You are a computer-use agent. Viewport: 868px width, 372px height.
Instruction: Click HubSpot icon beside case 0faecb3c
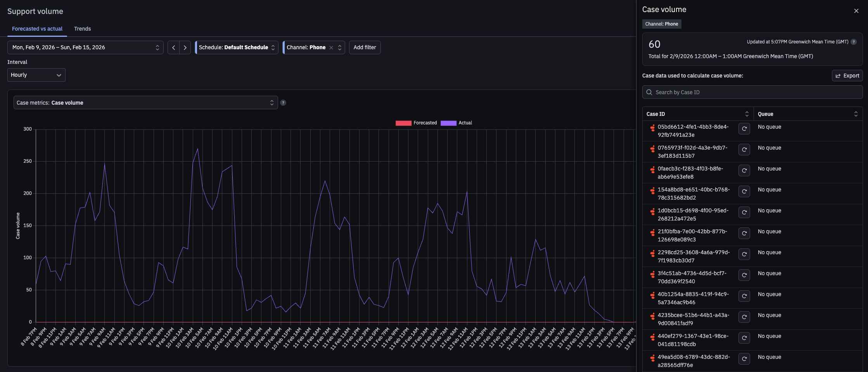pos(652,169)
